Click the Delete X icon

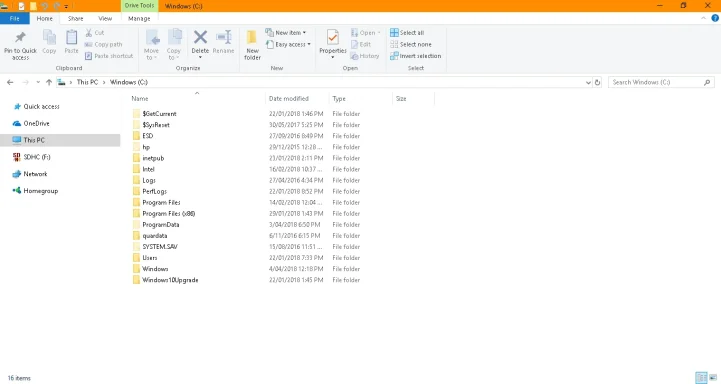200,37
